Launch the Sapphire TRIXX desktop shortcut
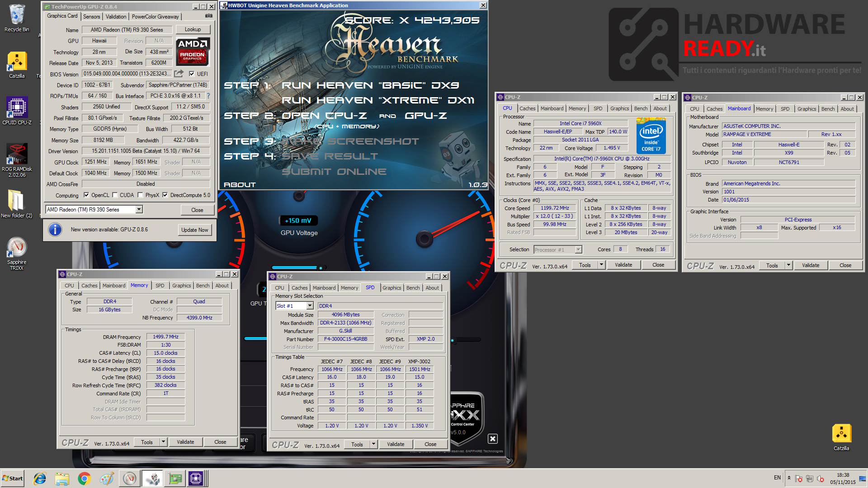The height and width of the screenshot is (488, 868). pos(17,253)
